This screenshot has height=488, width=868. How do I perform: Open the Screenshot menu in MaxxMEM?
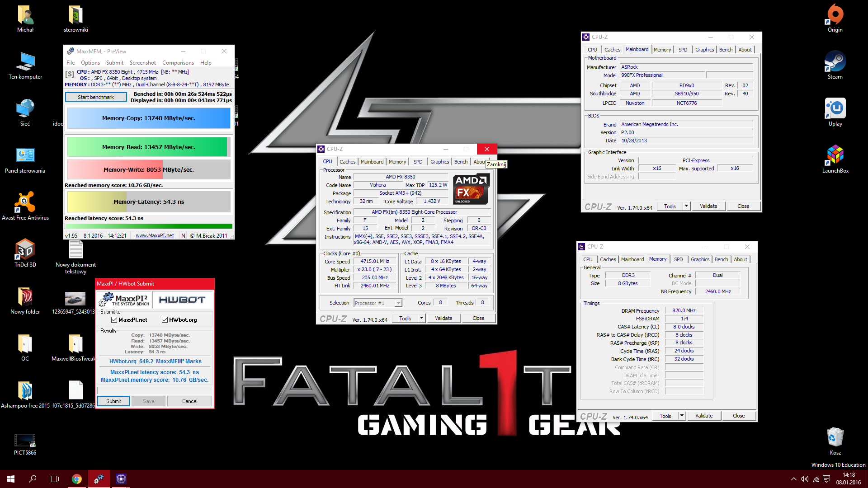[x=142, y=63]
